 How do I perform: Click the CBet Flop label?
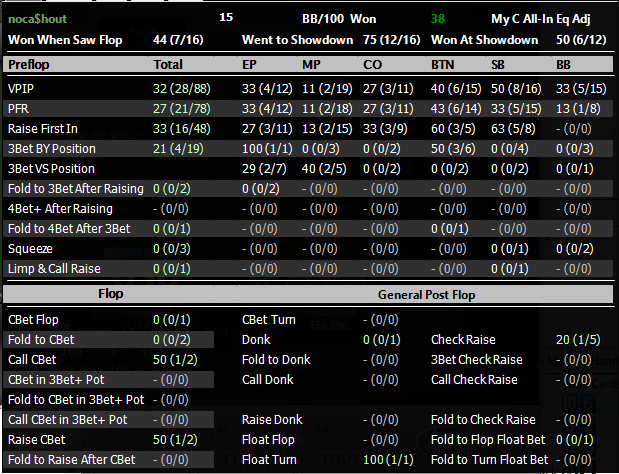pyautogui.click(x=36, y=320)
